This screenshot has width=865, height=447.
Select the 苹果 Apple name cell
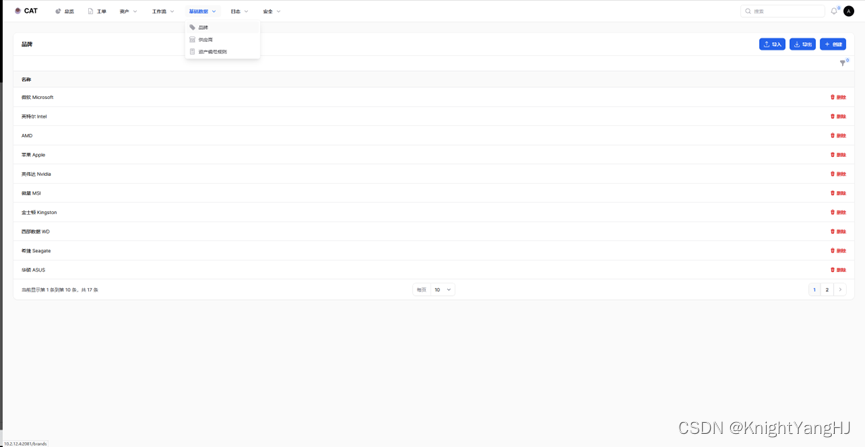point(33,155)
